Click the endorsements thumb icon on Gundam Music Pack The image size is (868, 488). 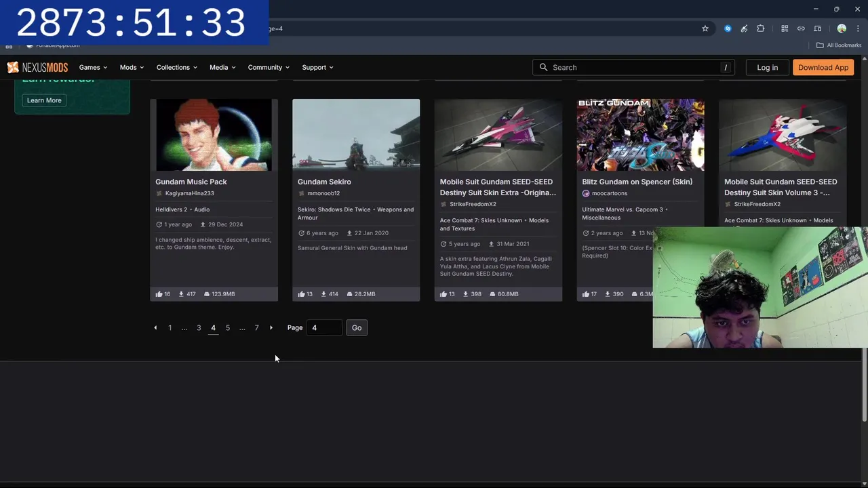(x=159, y=294)
